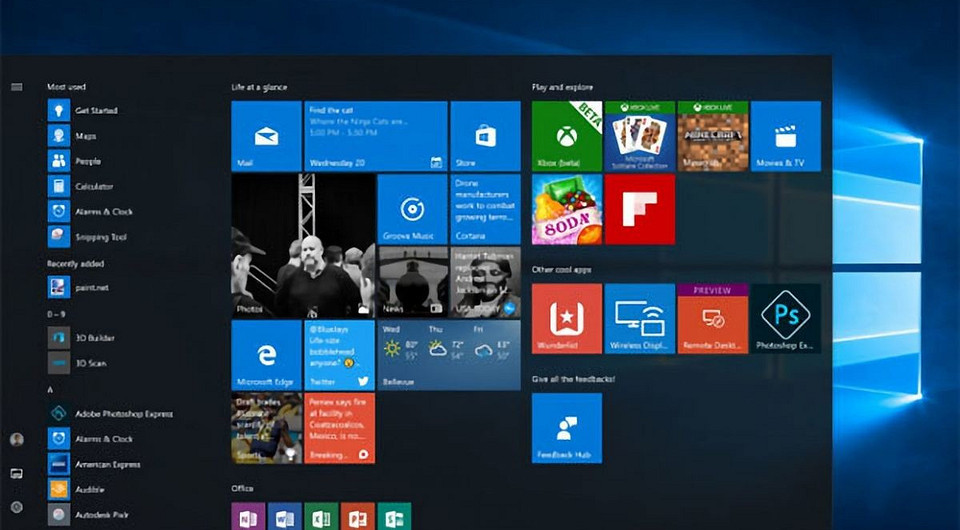This screenshot has width=960, height=530.
Task: Open the Flipboard red tile
Action: pos(640,209)
